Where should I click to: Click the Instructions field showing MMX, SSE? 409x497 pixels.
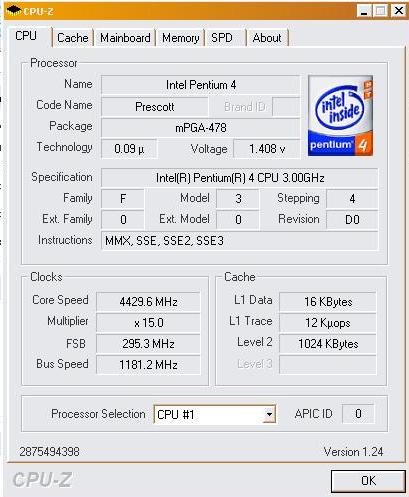[x=240, y=241]
